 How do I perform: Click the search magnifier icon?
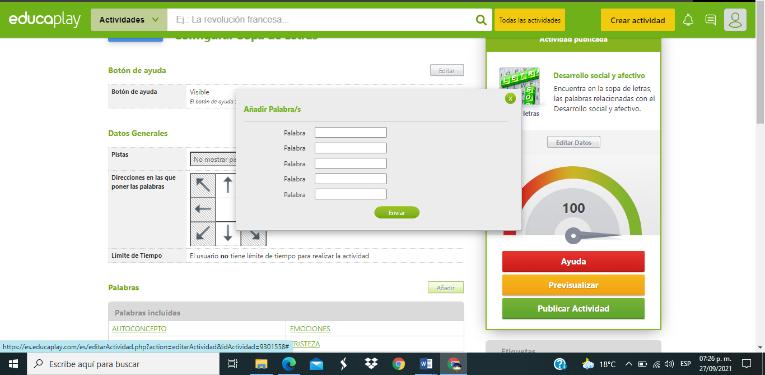tap(481, 20)
